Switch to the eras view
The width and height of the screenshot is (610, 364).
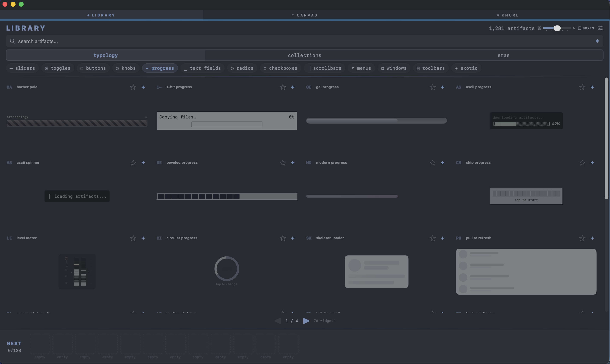pyautogui.click(x=503, y=55)
